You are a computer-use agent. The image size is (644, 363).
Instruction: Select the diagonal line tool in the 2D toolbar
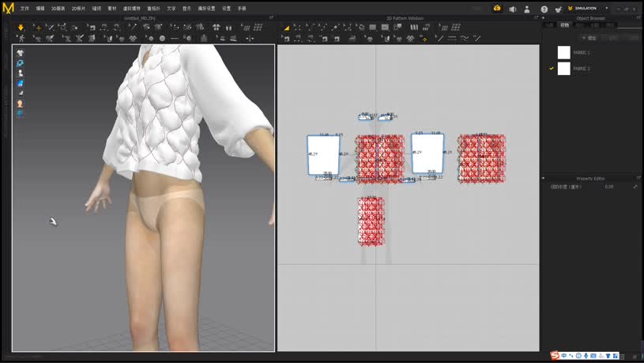click(439, 39)
